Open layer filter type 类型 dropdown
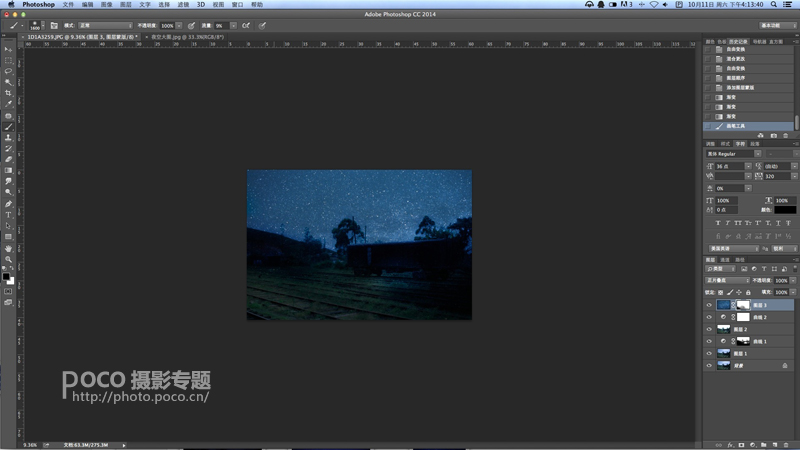The width and height of the screenshot is (800, 450). pos(721,269)
